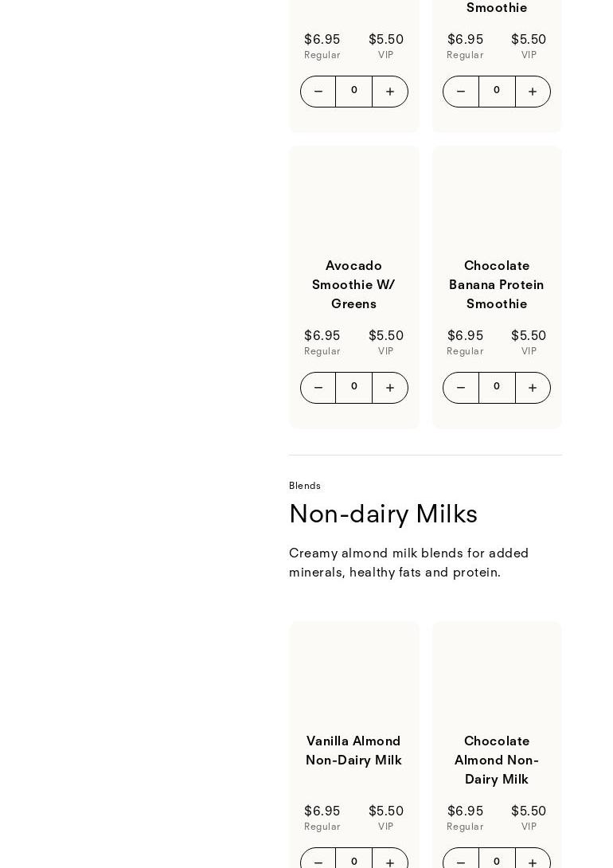The image size is (613, 868).
Task: Increase Avocado Smoothie W/ Greens quantity
Action: [x=390, y=388]
